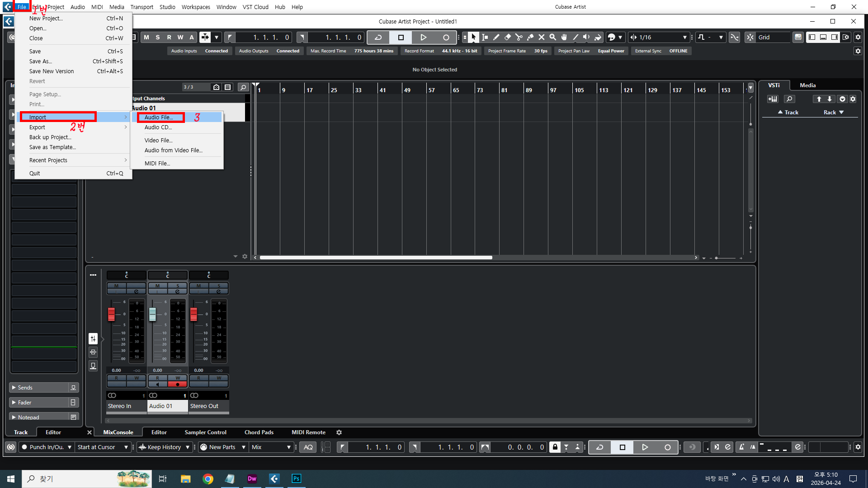868x488 pixels.
Task: Click Stop in the top transport
Action: pyautogui.click(x=401, y=38)
